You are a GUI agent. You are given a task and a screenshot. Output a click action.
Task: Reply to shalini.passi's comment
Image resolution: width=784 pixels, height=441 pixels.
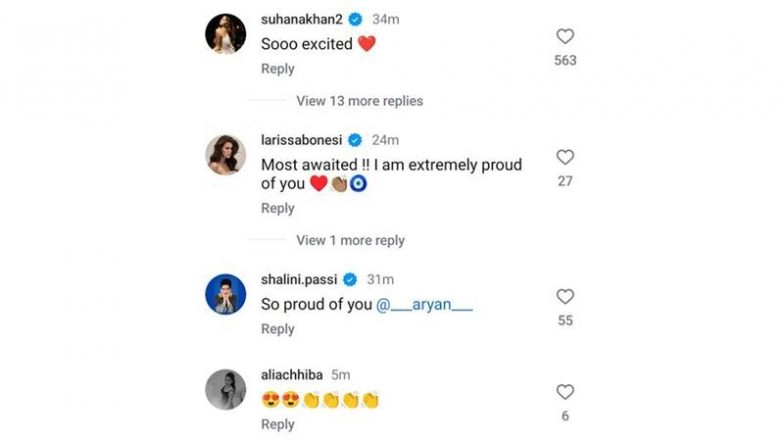pyautogui.click(x=278, y=329)
